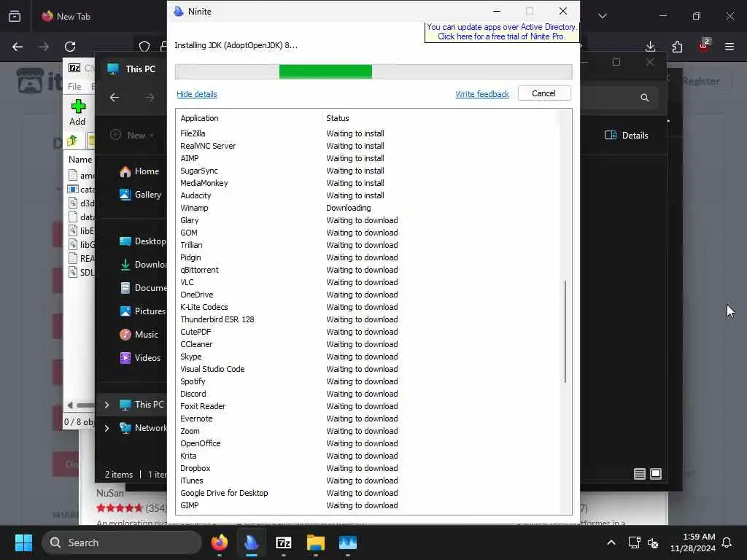Click the 7-Zip up folder icon
The image size is (747, 560).
coord(72,141)
